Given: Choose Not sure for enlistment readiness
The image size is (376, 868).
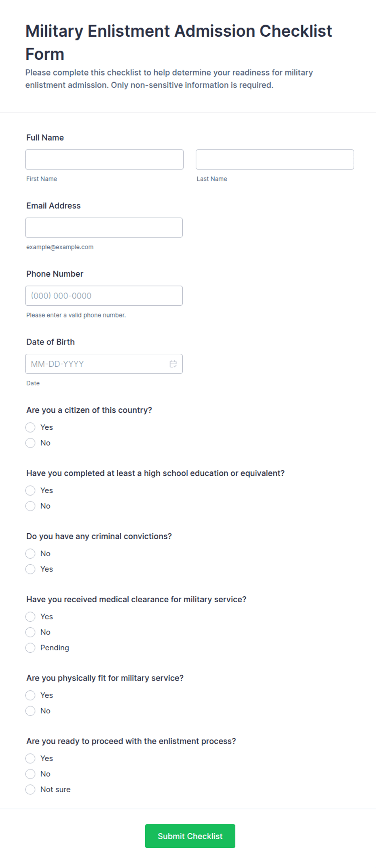Looking at the screenshot, I should point(30,790).
